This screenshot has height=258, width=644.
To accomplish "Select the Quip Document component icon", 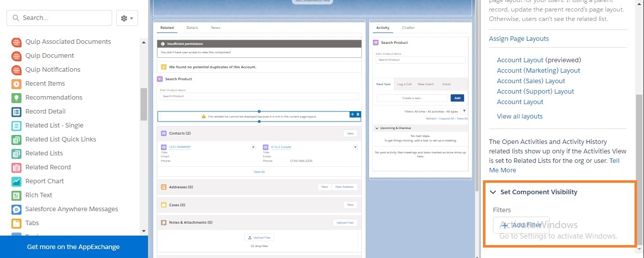I will coord(16,56).
